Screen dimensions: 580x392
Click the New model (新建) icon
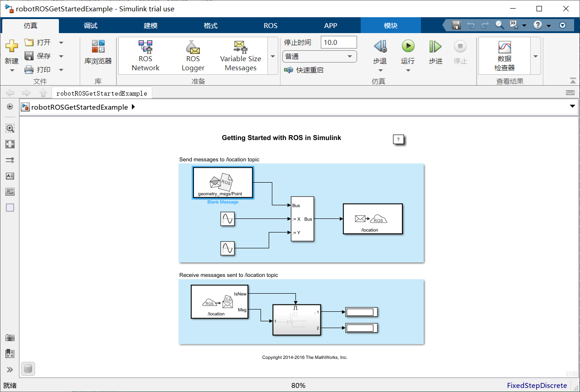pos(12,46)
